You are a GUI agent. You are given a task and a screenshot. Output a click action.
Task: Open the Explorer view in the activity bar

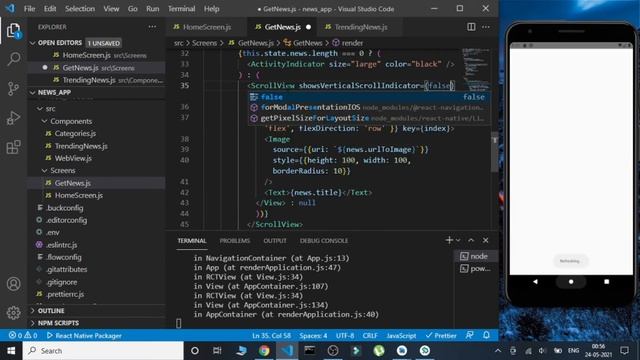tap(13, 30)
